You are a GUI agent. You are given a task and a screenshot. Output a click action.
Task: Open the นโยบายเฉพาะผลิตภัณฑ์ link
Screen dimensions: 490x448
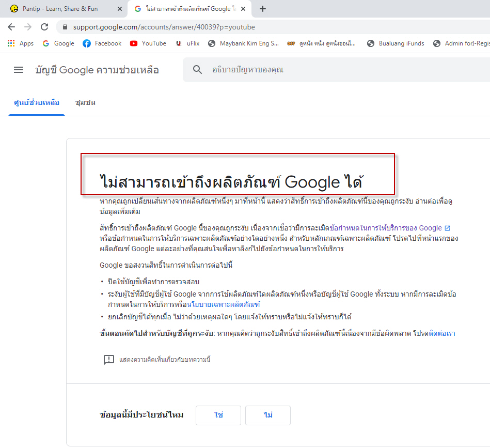click(224, 304)
